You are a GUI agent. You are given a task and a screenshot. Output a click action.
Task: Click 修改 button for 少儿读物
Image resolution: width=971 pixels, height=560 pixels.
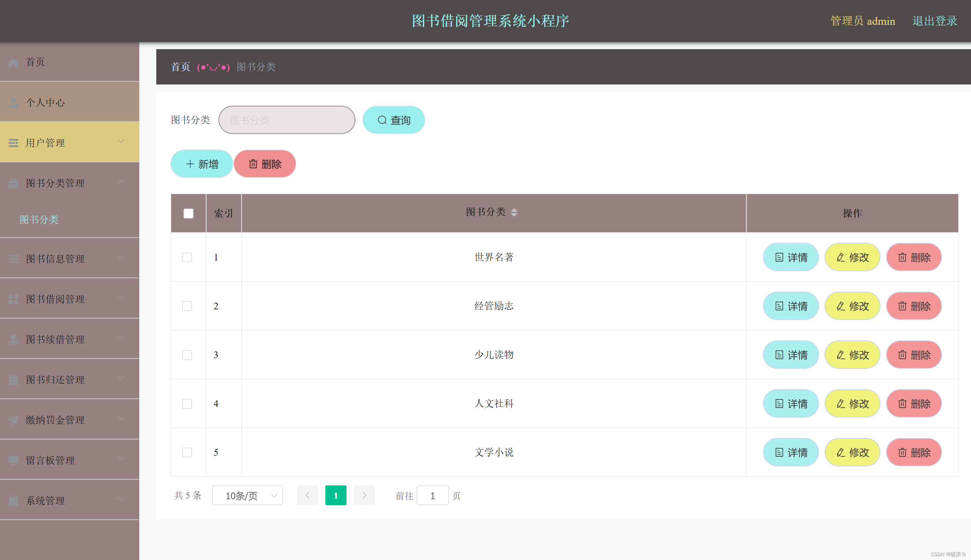(x=853, y=355)
